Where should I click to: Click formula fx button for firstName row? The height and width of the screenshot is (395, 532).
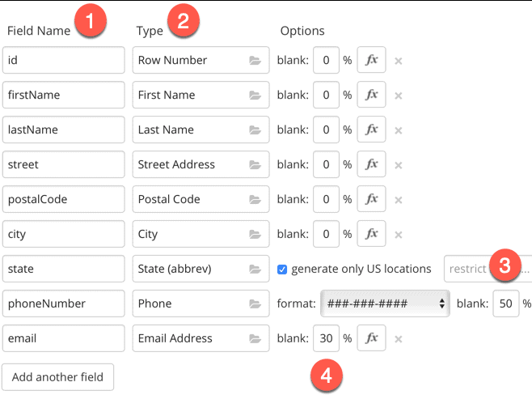[371, 95]
